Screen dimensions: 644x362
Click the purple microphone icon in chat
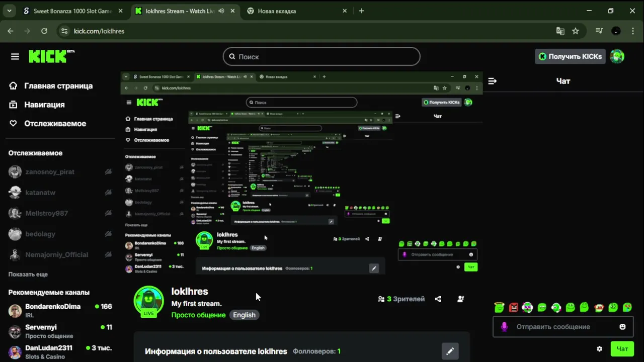(504, 327)
